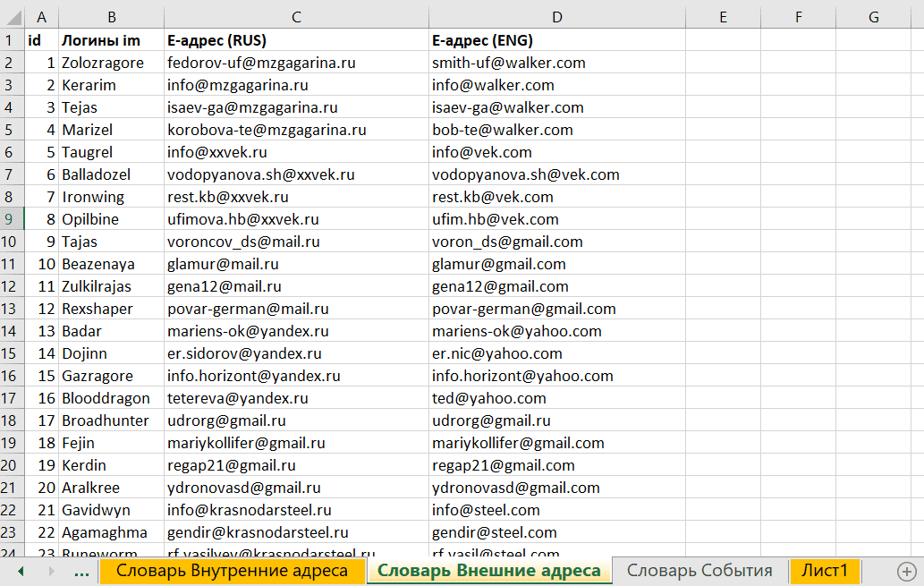Screen dimensions: 924x586
Task: Select the Словарь Внешние адреса tab
Action: pyautogui.click(x=488, y=571)
